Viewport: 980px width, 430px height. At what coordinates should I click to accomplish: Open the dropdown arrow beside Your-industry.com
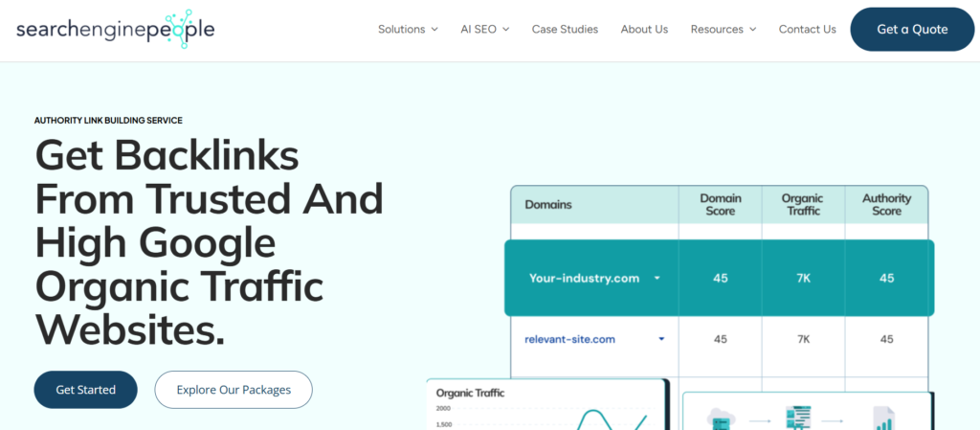(x=657, y=279)
